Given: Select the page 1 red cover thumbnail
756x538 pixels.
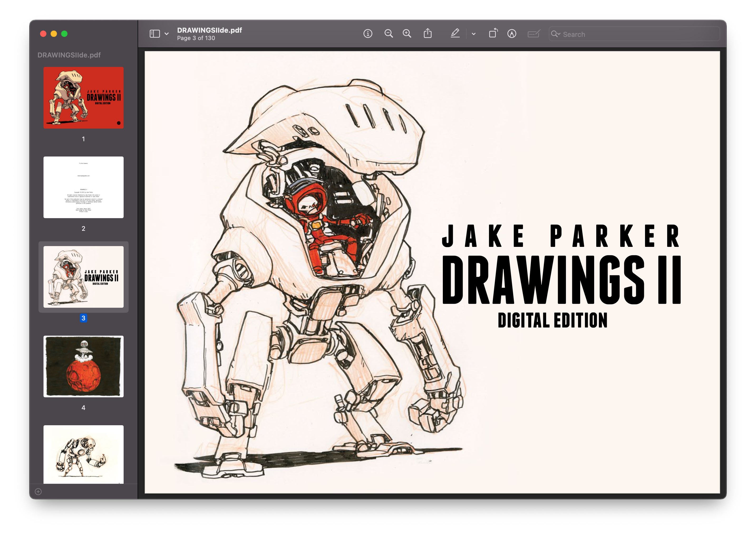Looking at the screenshot, I should coord(84,98).
